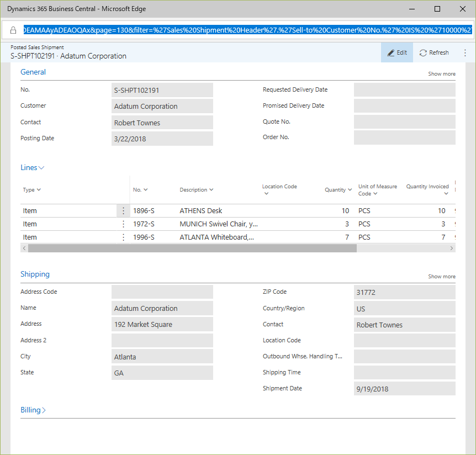Click the empty Shipping Location Code field
The image size is (476, 455).
point(405,341)
